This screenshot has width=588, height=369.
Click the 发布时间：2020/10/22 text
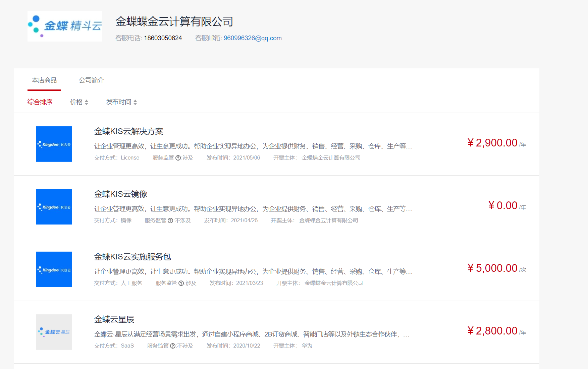click(233, 346)
